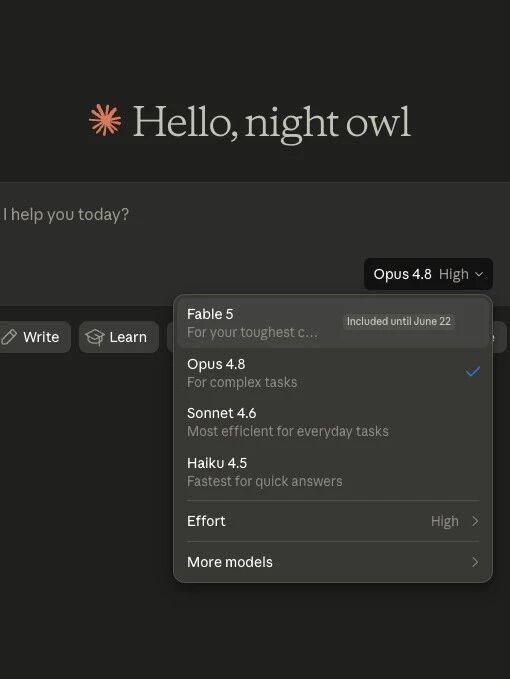The image size is (510, 679).
Task: Click the High value in the Effort row
Action: pyautogui.click(x=445, y=521)
